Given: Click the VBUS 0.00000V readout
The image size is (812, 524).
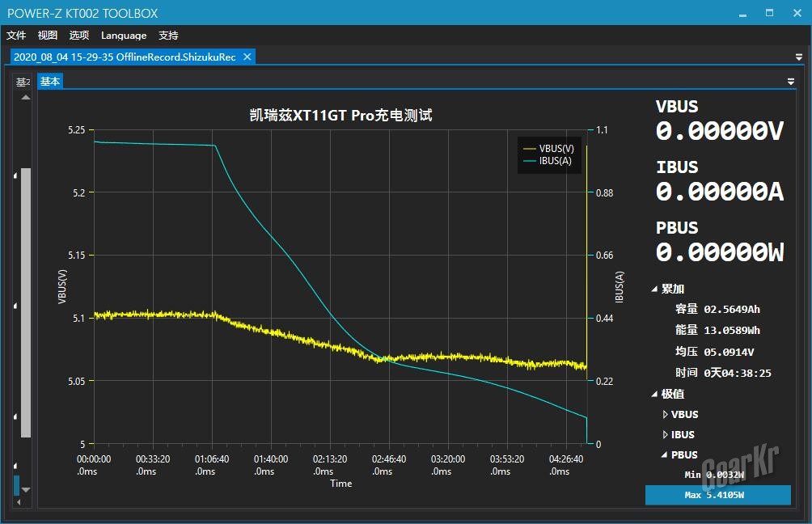Looking at the screenshot, I should pos(719,130).
